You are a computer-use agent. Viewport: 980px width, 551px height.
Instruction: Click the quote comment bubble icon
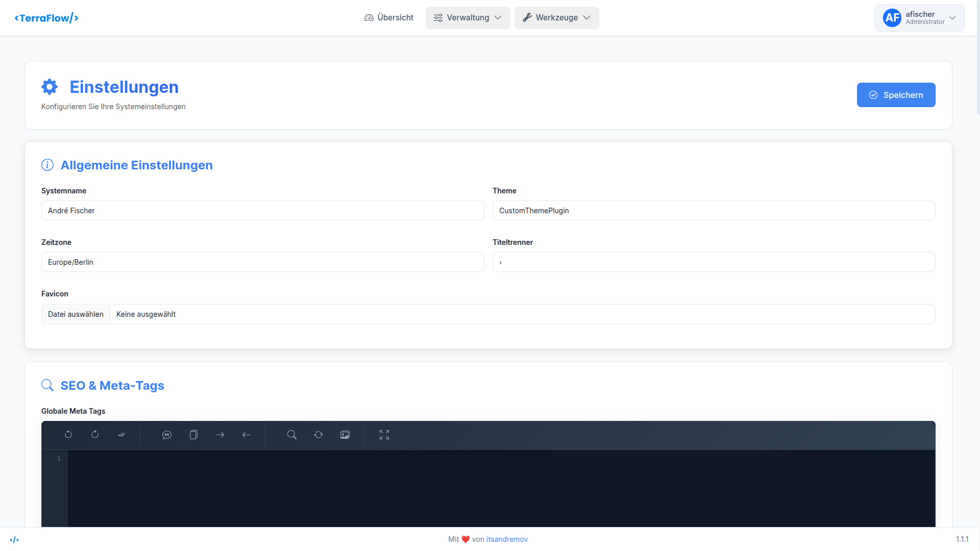[167, 435]
